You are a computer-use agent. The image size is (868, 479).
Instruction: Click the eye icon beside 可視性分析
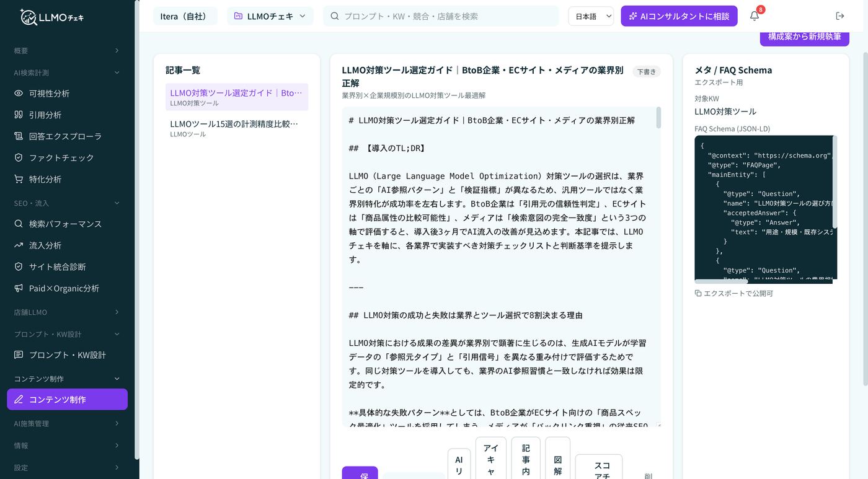[19, 94]
